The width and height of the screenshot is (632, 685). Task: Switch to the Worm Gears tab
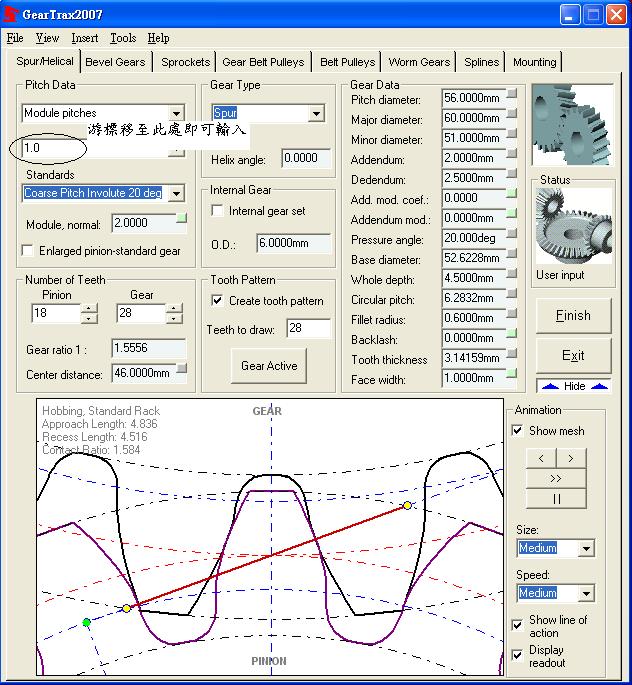(419, 62)
